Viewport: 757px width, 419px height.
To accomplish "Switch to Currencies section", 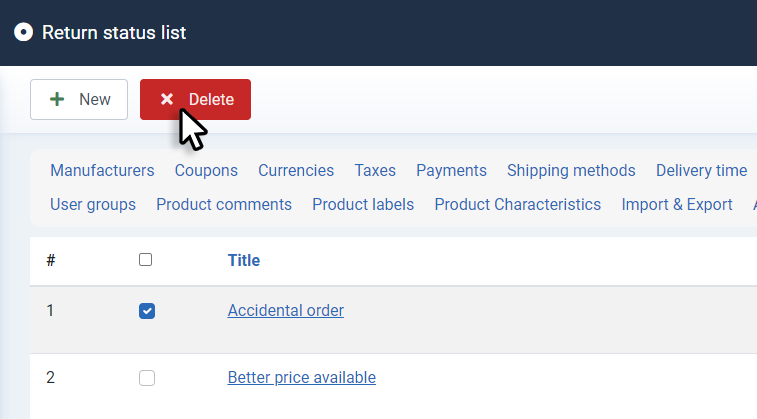I will tap(296, 170).
